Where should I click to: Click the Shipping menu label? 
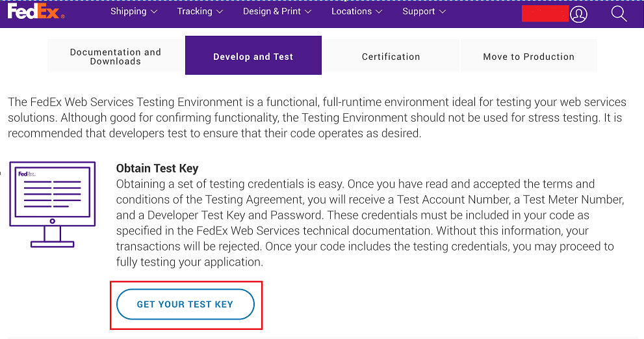(x=128, y=12)
